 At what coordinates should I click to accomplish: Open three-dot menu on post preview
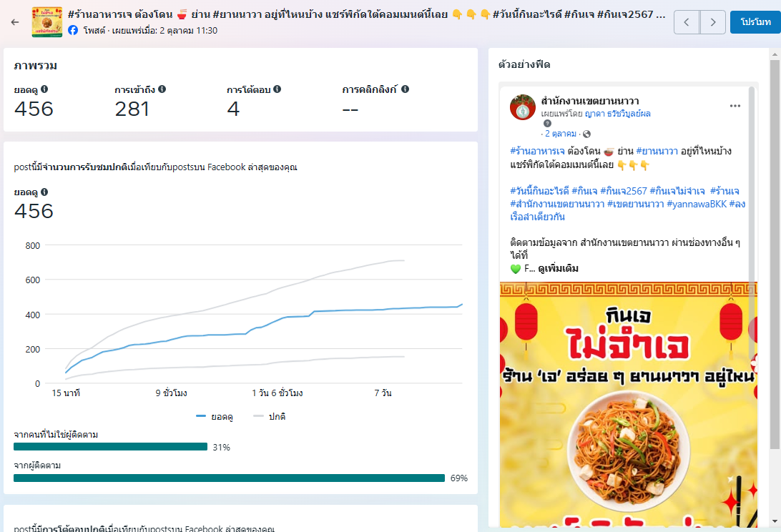735,106
